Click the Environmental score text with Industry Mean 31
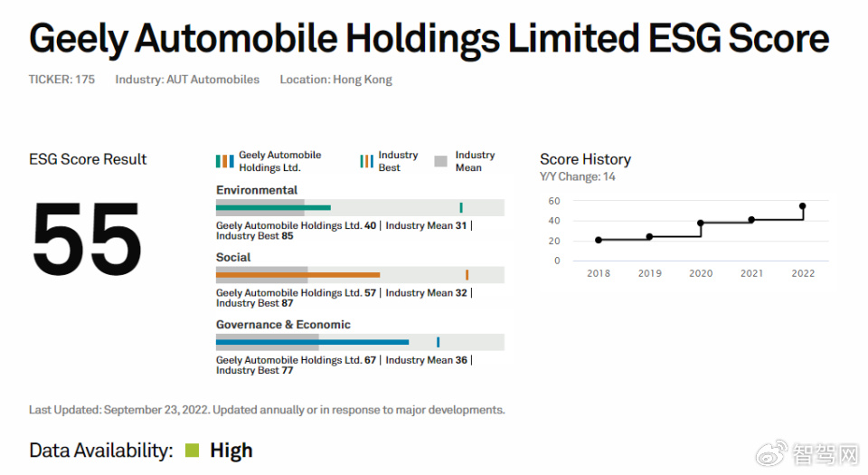 tap(344, 225)
